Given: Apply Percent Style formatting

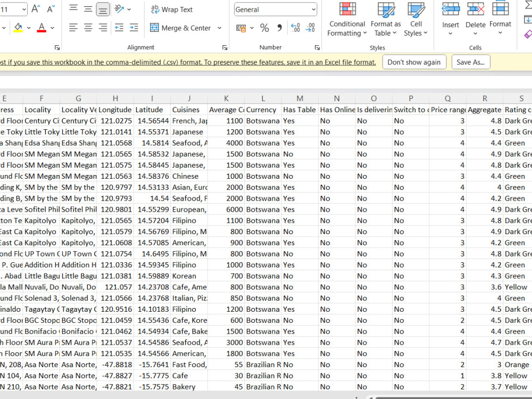Looking at the screenshot, I should [264, 28].
